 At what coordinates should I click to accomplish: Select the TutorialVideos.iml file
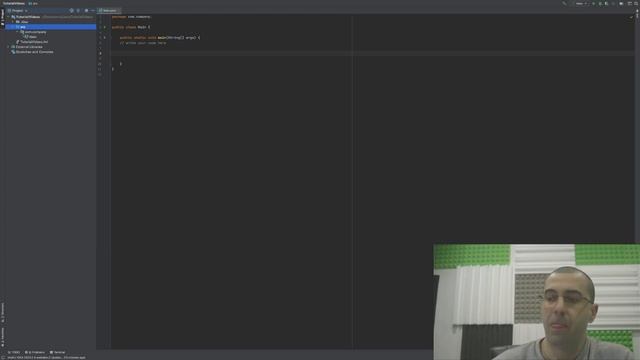(x=33, y=42)
